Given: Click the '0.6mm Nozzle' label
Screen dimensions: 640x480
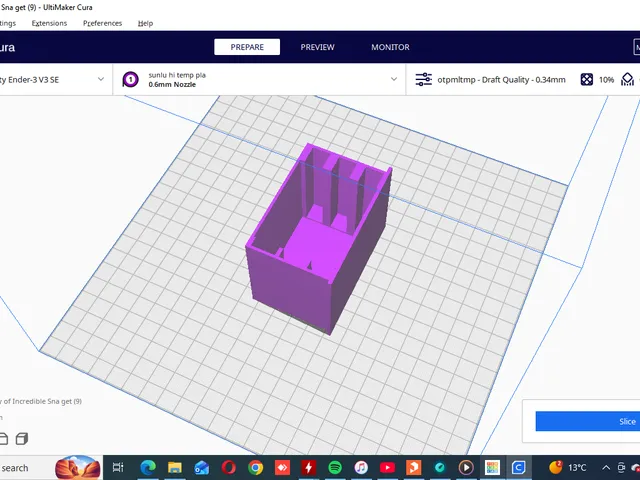Looking at the screenshot, I should point(172,84).
